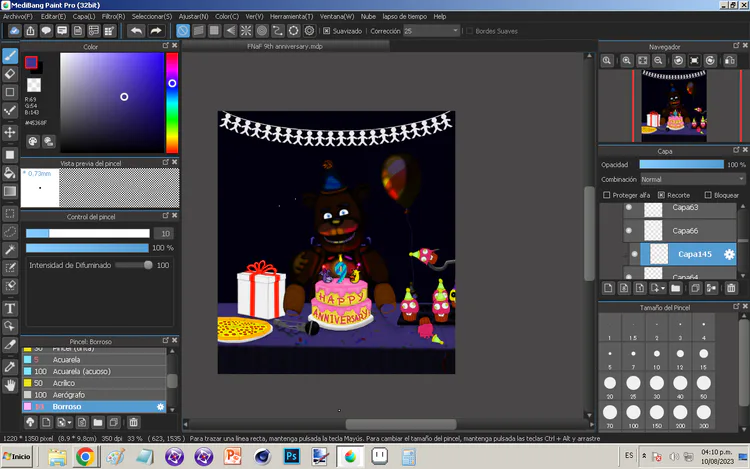Screen dimensions: 750x469
Task: Select the Hand tool
Action: click(10, 385)
